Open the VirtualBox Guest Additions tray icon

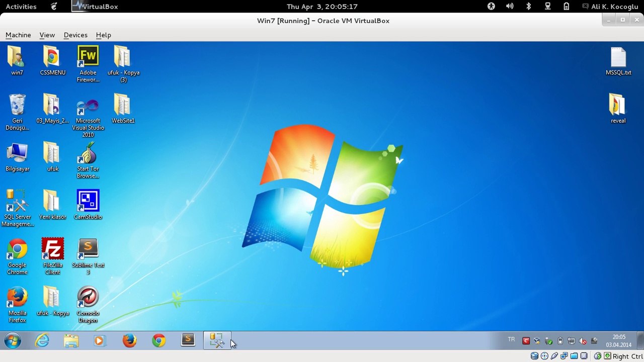537,341
